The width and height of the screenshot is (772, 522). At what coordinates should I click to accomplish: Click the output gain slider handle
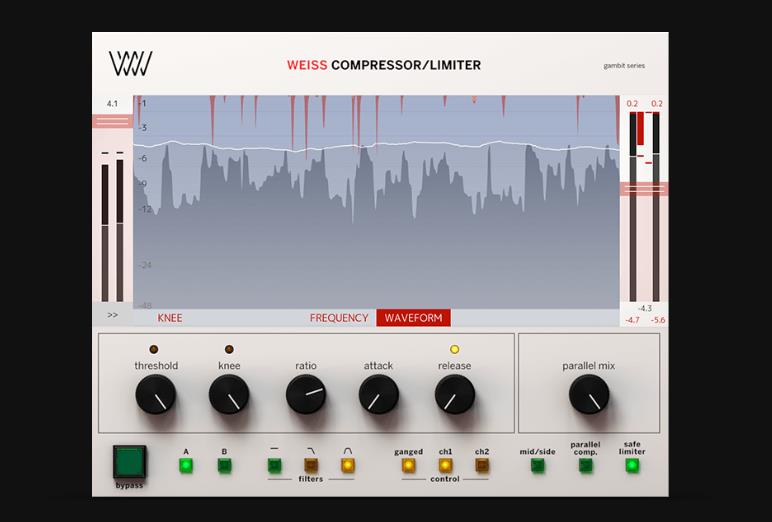[643, 189]
